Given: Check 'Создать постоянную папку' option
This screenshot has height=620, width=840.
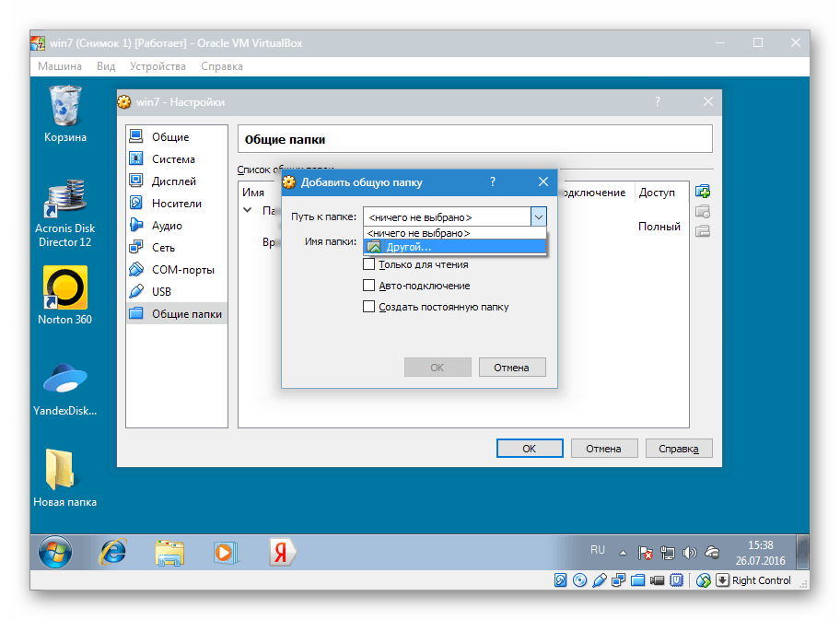Looking at the screenshot, I should 369,307.
